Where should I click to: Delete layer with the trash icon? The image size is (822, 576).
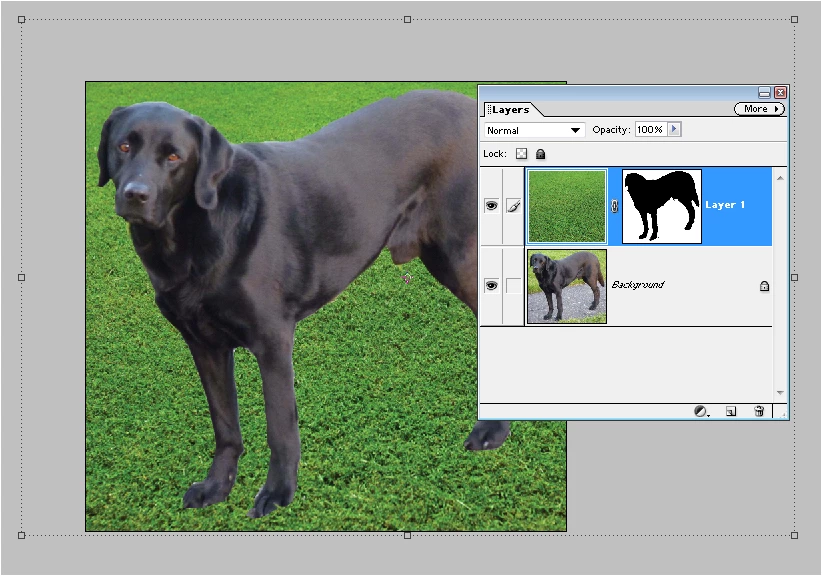759,411
